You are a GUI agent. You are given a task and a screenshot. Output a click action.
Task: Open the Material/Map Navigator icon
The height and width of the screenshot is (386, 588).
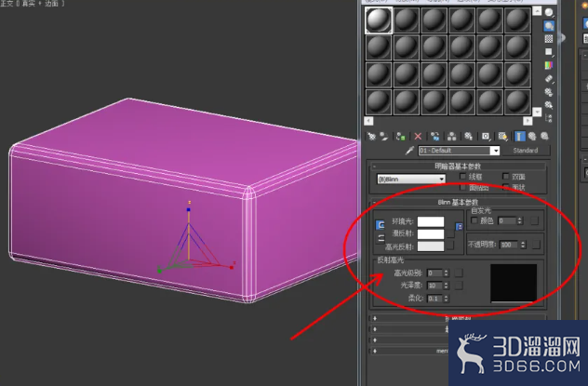click(x=549, y=118)
